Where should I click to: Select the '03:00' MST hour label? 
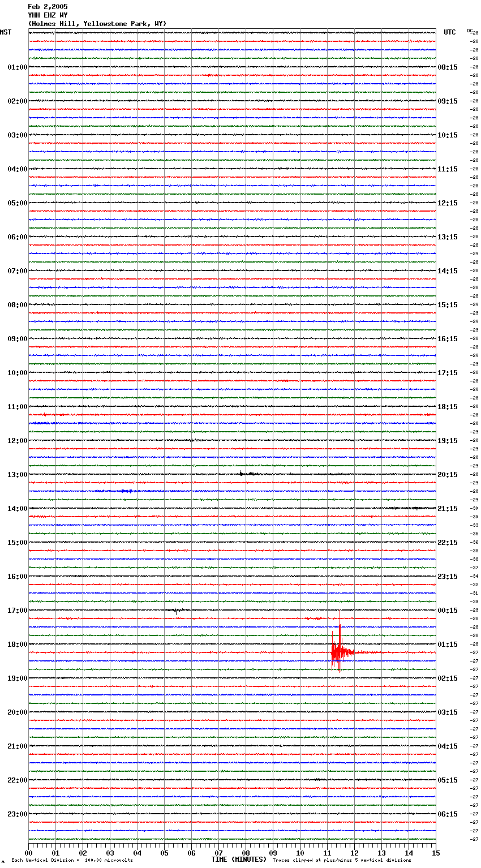18,135
